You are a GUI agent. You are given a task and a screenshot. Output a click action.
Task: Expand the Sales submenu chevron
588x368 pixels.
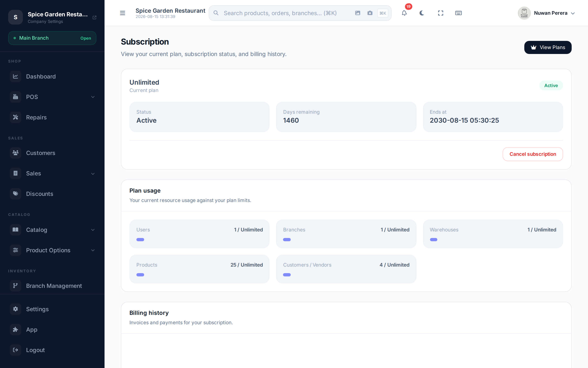click(93, 174)
